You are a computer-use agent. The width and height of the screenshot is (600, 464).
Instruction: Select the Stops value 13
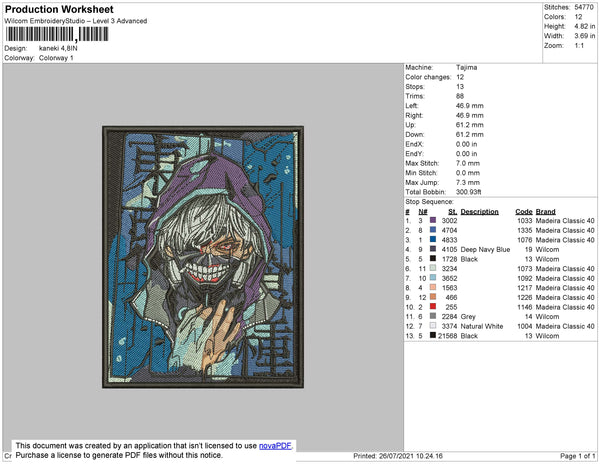pyautogui.click(x=460, y=86)
